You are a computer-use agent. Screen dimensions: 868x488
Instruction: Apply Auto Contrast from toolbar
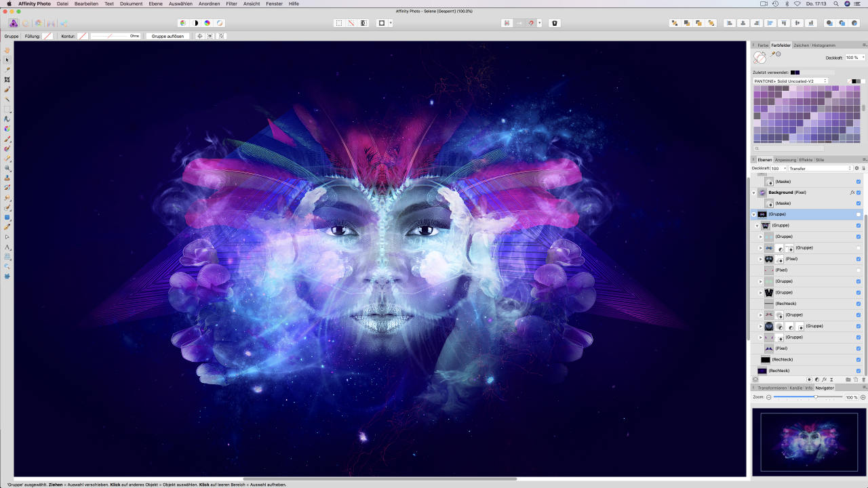click(x=195, y=23)
